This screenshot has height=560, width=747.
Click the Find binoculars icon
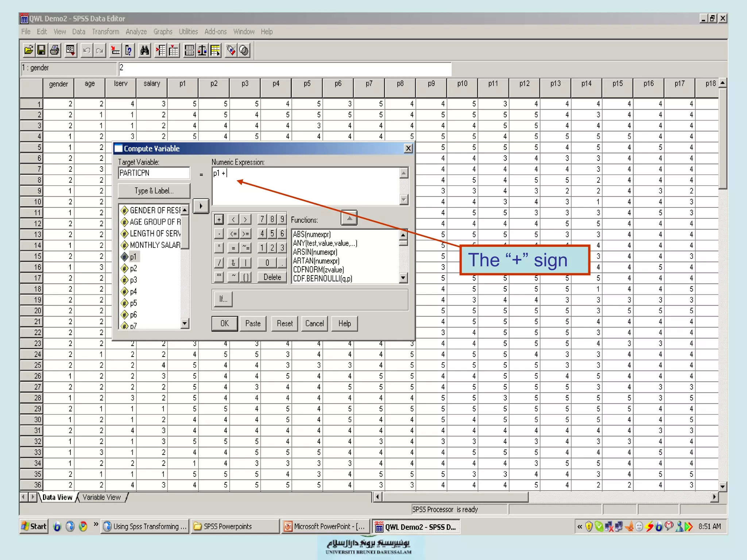[x=145, y=50]
